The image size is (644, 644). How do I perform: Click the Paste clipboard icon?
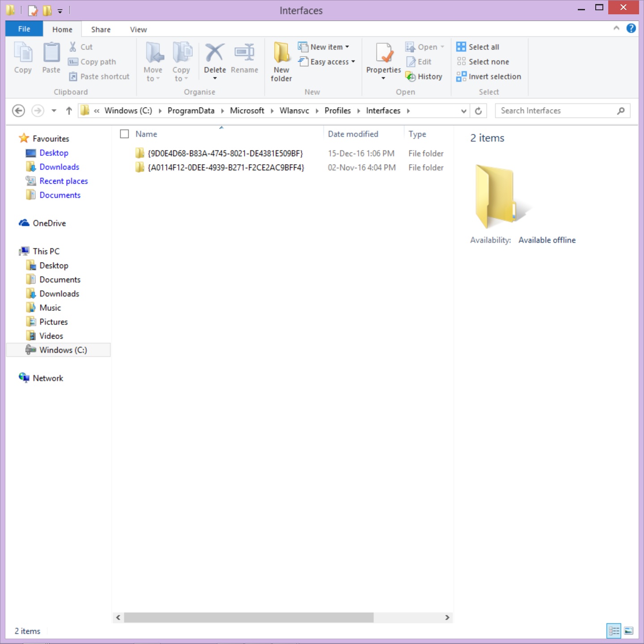pos(51,53)
